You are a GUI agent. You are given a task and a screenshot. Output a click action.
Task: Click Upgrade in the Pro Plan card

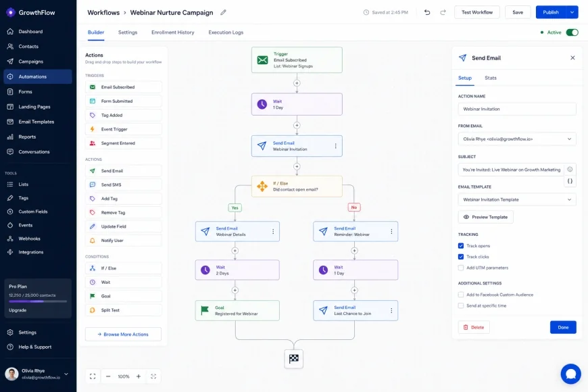pyautogui.click(x=18, y=310)
